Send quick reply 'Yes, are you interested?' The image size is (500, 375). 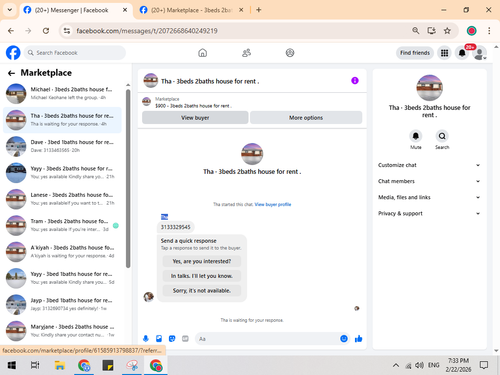click(202, 261)
